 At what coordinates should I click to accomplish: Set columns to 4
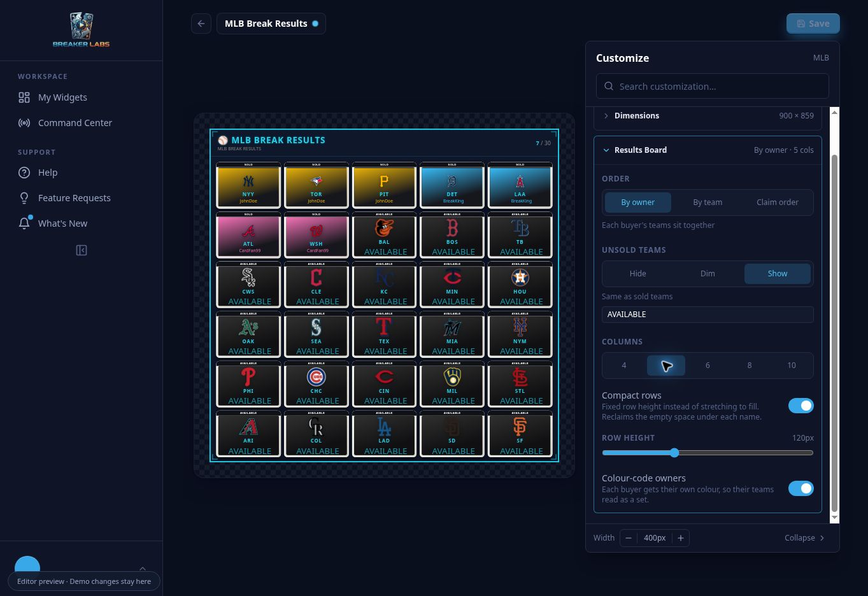click(624, 365)
